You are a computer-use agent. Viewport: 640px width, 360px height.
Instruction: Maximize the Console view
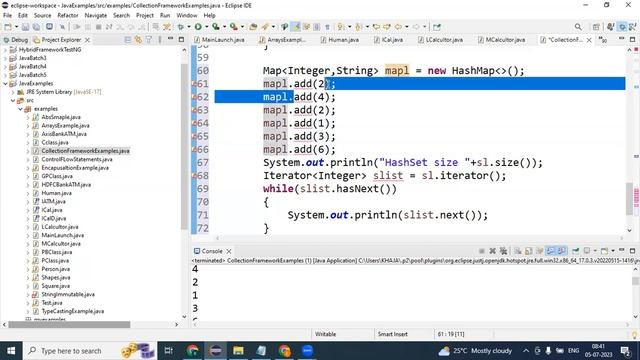tap(633, 251)
